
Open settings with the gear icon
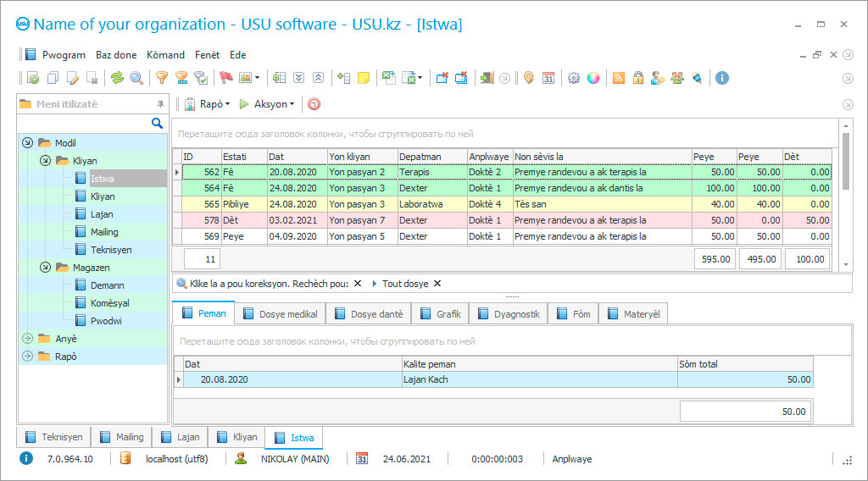574,78
